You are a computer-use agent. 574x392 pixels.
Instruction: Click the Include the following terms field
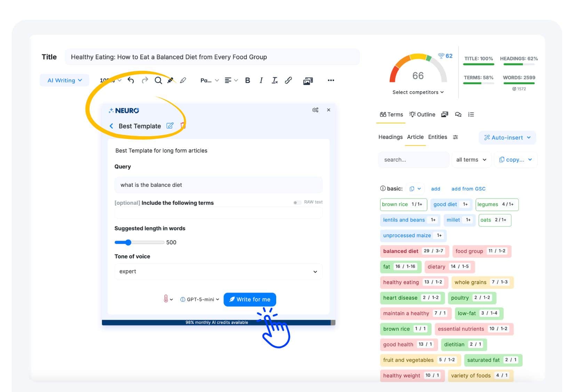pyautogui.click(x=218, y=213)
